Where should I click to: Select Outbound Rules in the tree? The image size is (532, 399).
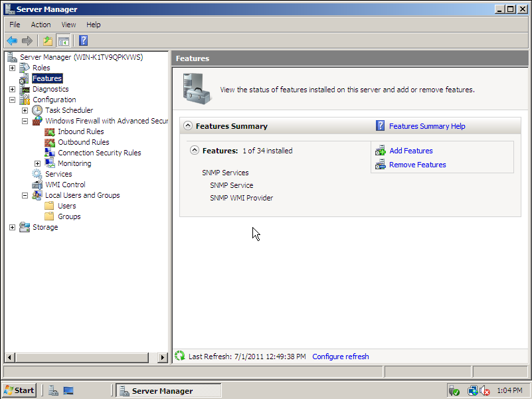point(83,142)
